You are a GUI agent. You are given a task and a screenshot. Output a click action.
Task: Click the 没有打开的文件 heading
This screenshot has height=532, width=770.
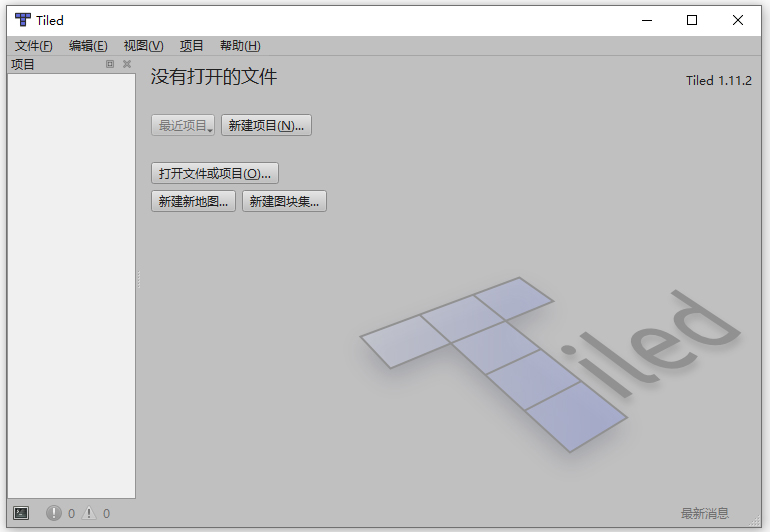point(214,77)
